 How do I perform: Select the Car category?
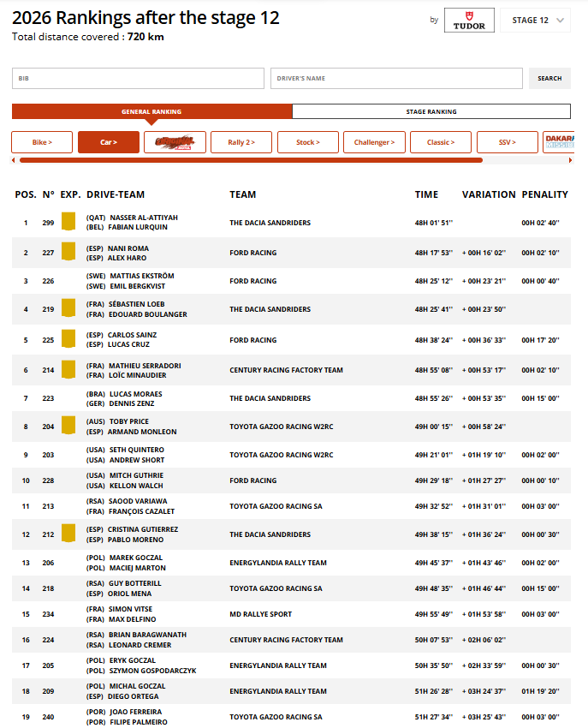coord(109,142)
